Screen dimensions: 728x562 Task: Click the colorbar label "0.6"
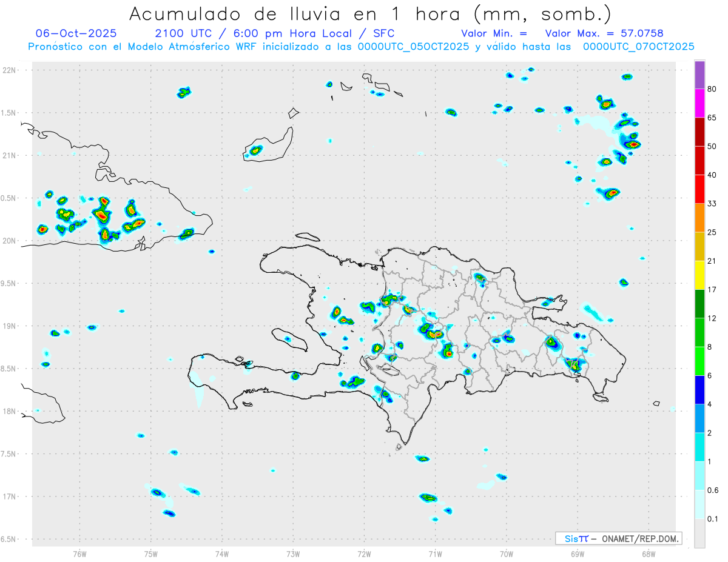point(713,490)
